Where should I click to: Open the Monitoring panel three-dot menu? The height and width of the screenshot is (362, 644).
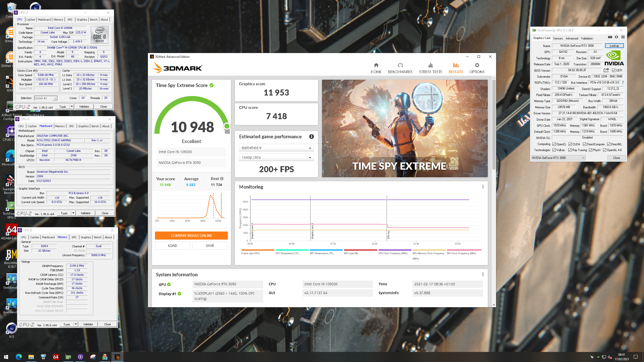point(483,187)
